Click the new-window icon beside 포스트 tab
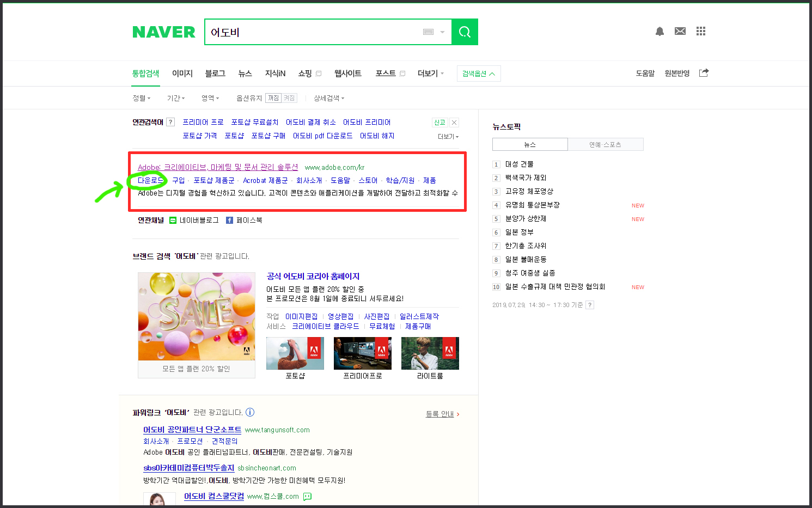The image size is (812, 508). (x=402, y=74)
